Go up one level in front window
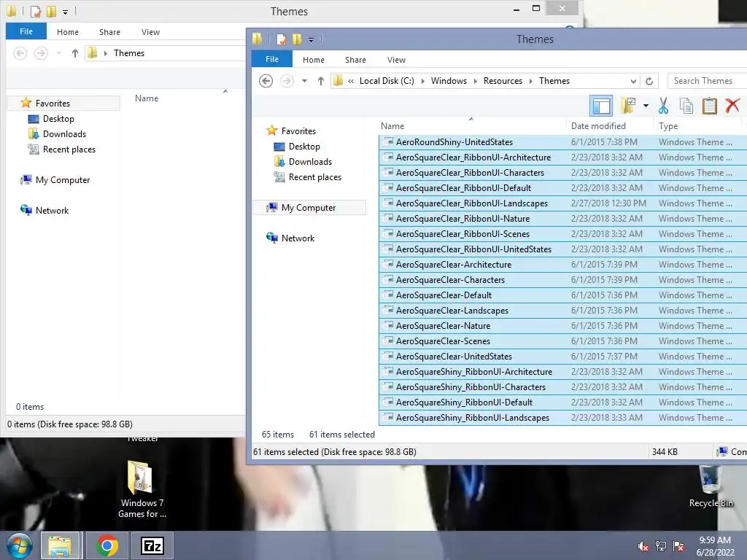This screenshot has width=747, height=560. 321,81
